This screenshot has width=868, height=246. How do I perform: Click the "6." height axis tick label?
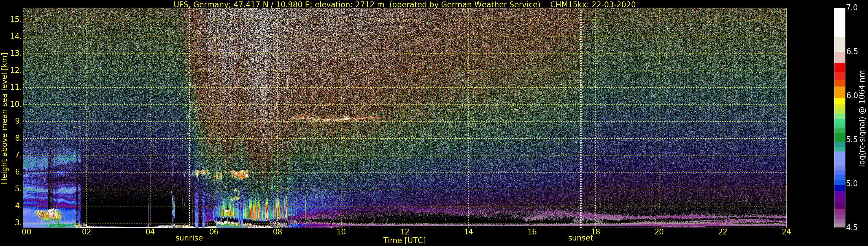(x=18, y=172)
